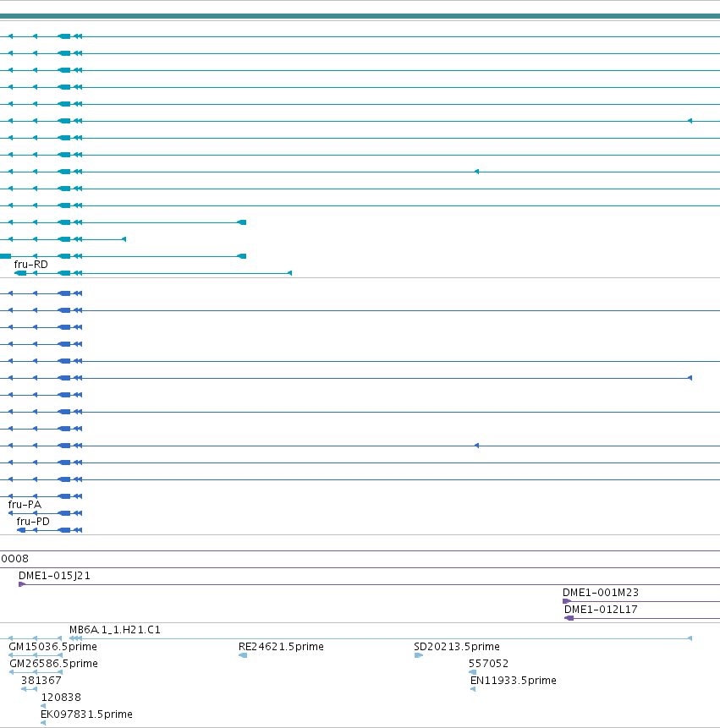Click the teal chromosome bar at top

(360, 16)
